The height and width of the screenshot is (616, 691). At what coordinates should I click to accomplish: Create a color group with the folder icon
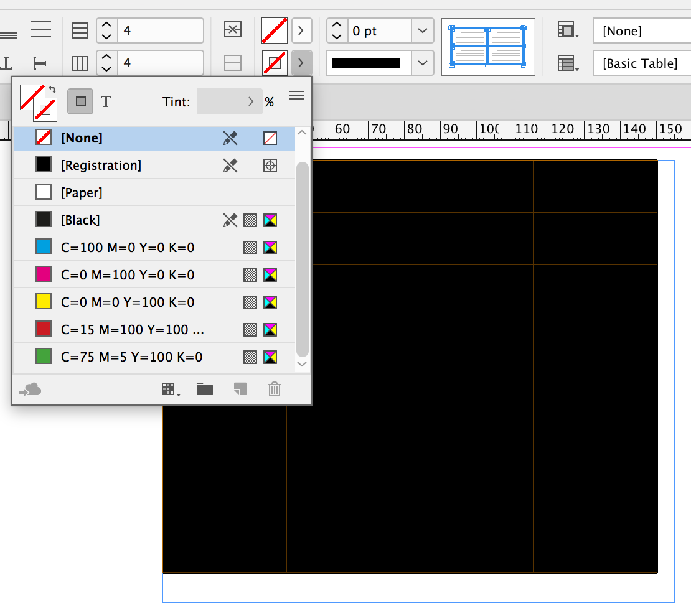[204, 389]
